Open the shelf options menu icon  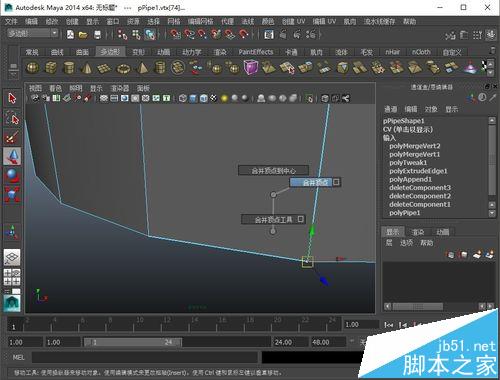14,75
